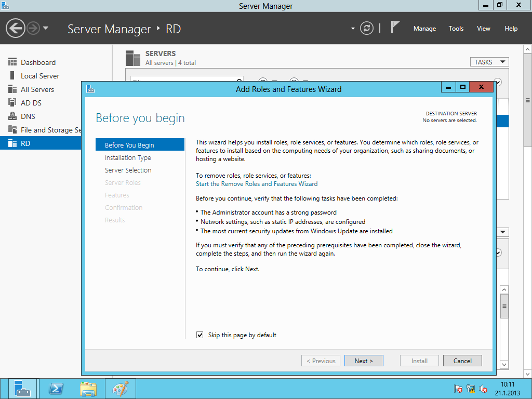This screenshot has height=399, width=532.
Task: Click the refresh icon in header
Action: (x=367, y=28)
